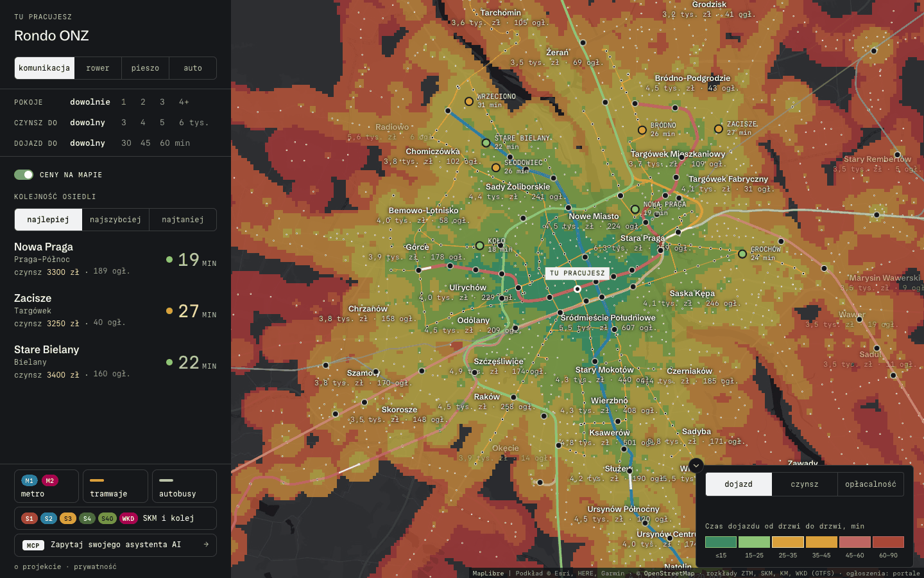Click the Stare Bielany station marker
924x578 pixels.
pos(486,143)
